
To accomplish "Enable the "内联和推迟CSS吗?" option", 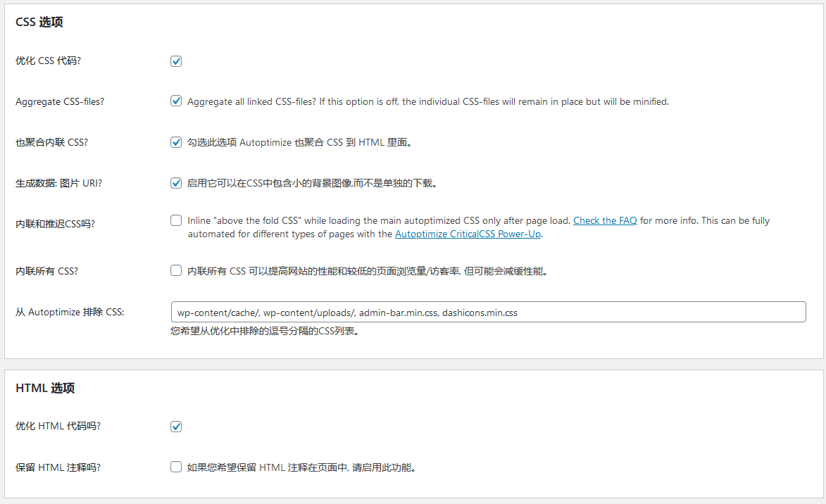I will coord(176,220).
